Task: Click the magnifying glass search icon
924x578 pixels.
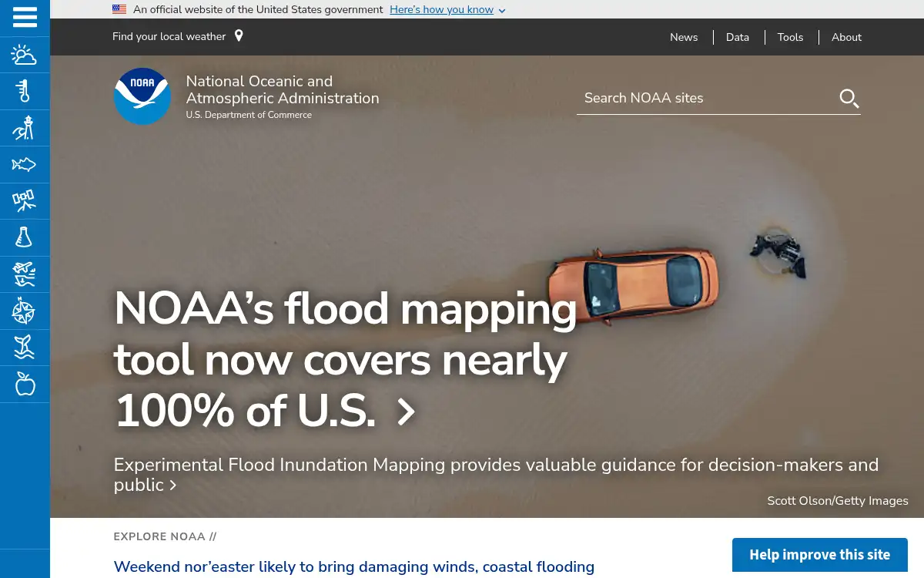Action: 849,99
